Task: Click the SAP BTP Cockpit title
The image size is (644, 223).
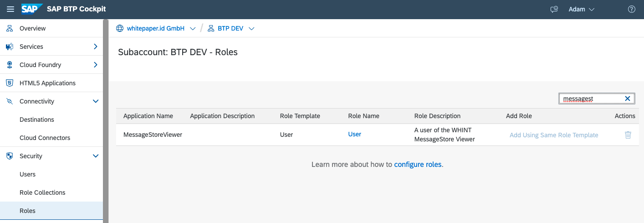Action: click(x=77, y=9)
